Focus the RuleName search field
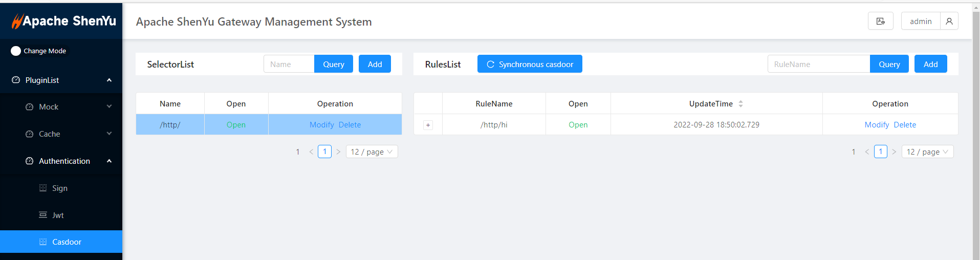 click(x=818, y=64)
